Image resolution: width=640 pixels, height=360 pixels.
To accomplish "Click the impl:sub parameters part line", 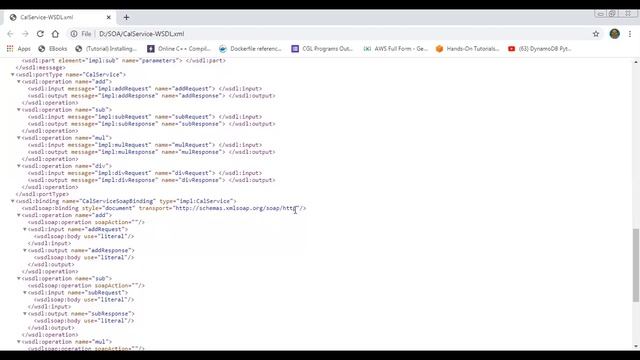I will [x=124, y=60].
